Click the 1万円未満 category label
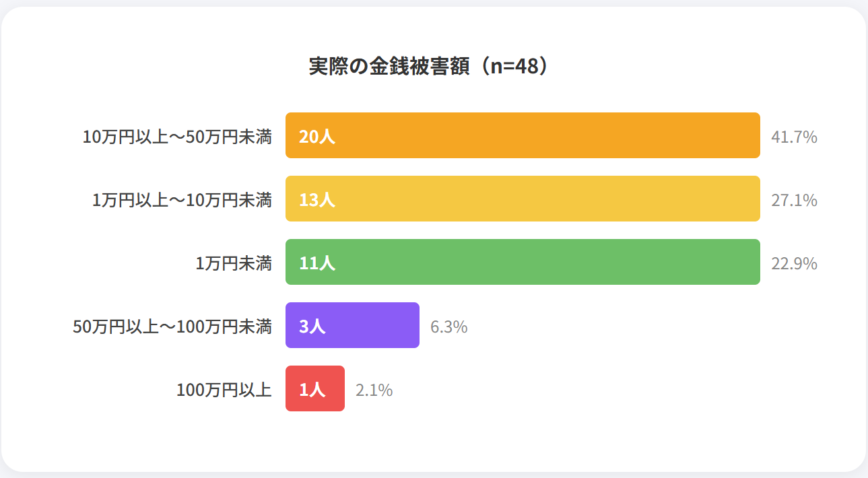The width and height of the screenshot is (868, 478). click(x=234, y=263)
